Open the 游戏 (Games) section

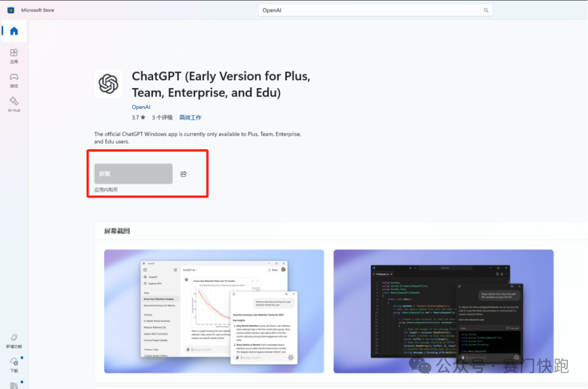pos(14,80)
